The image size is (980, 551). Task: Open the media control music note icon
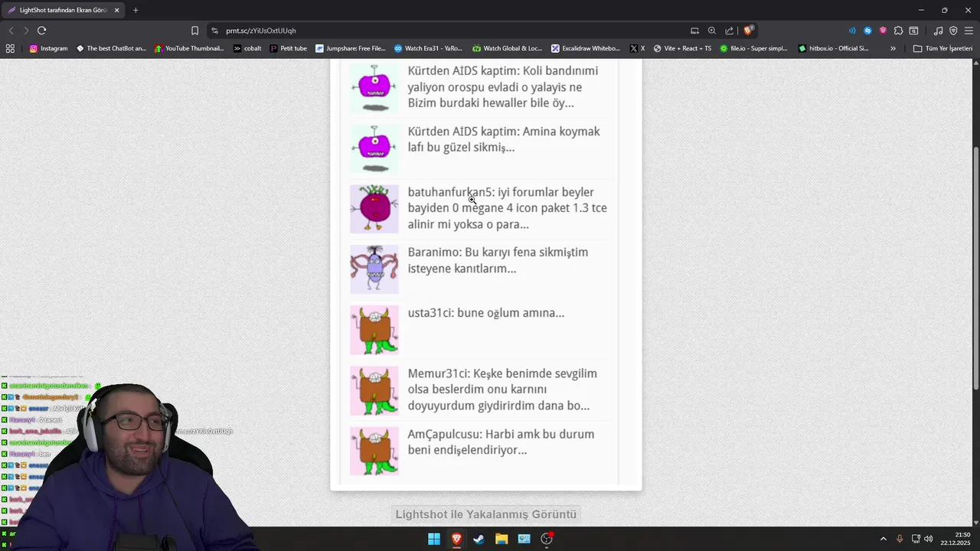point(938,31)
